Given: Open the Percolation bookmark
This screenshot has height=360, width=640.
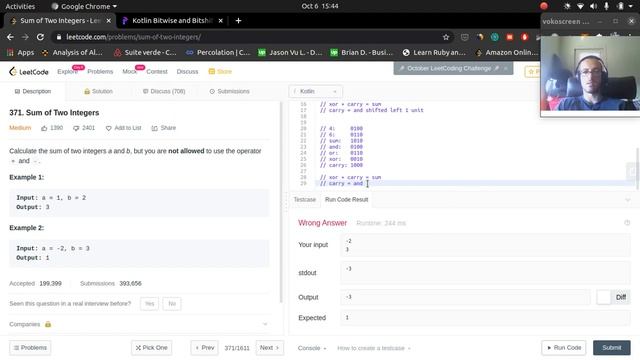Looking at the screenshot, I should [218, 53].
